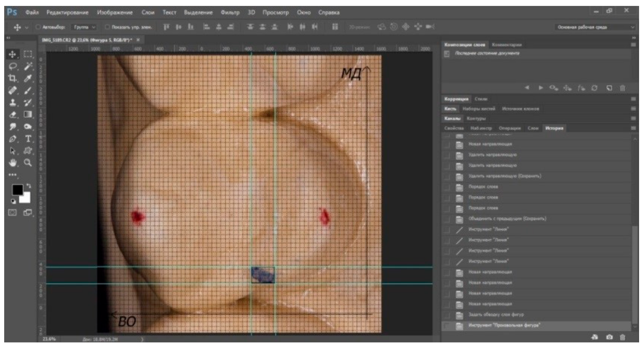
Task: Toggle history source box beside Порядок слоев
Action: click(447, 187)
